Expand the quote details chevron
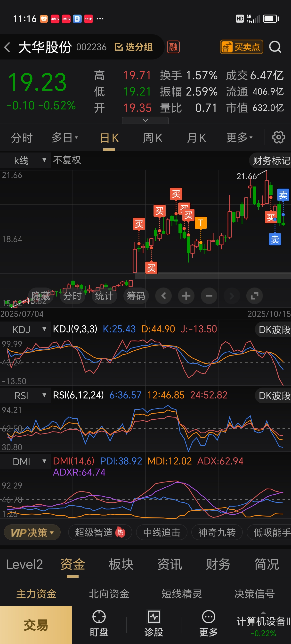Image resolution: width=291 pixels, height=644 pixels. click(145, 120)
